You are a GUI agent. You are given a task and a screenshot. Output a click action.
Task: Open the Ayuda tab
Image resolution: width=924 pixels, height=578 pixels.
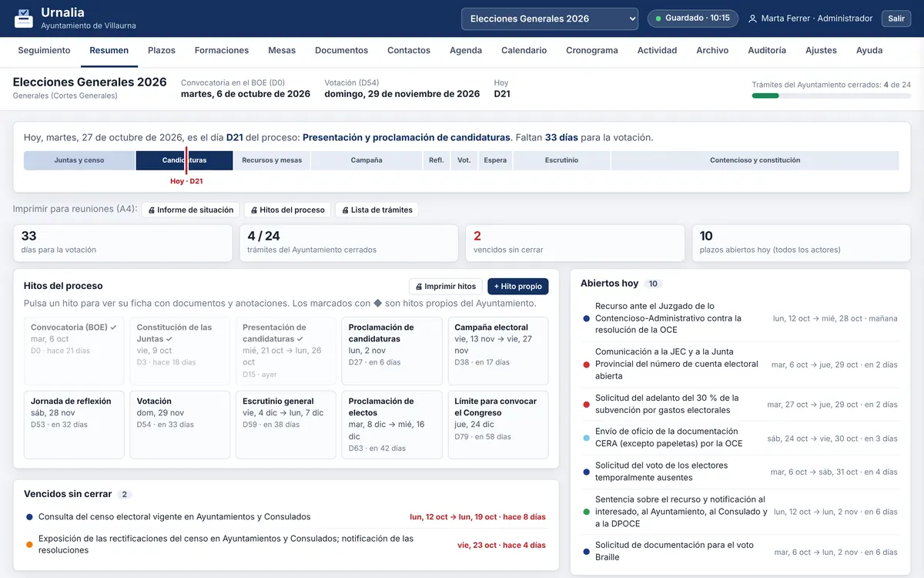[x=869, y=50]
